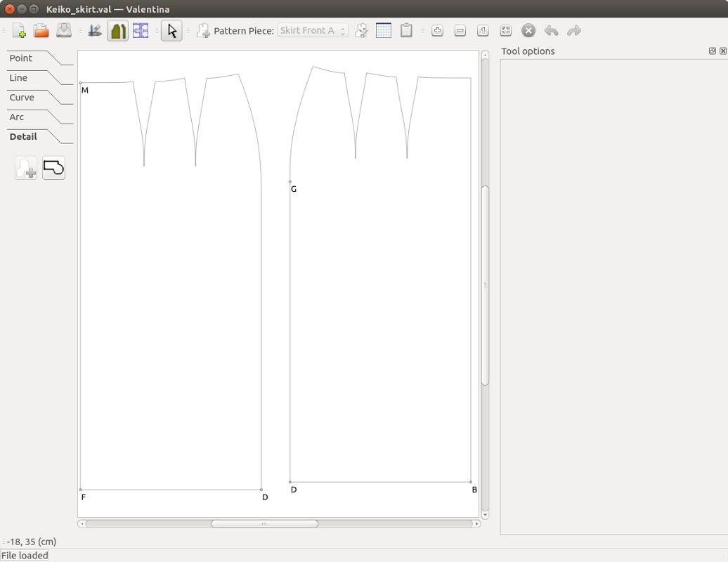The image size is (728, 562).
Task: Open the Pattern Piece combo box
Action: pyautogui.click(x=313, y=31)
